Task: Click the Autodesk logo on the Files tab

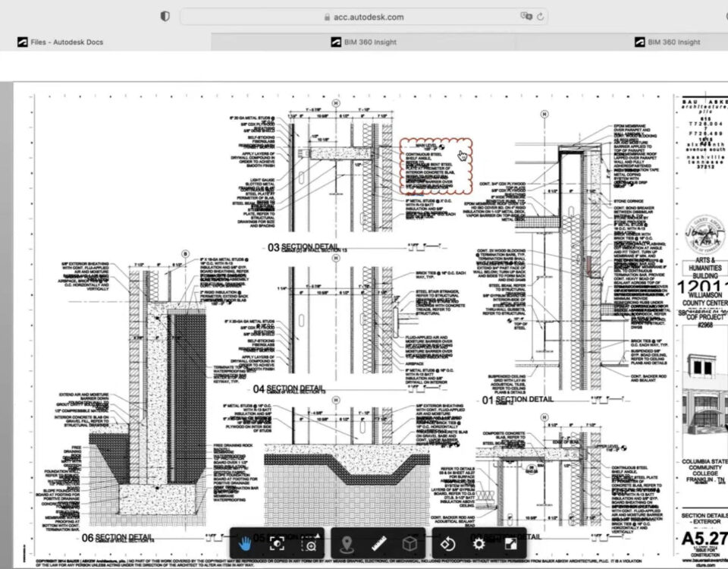Action: [21, 42]
